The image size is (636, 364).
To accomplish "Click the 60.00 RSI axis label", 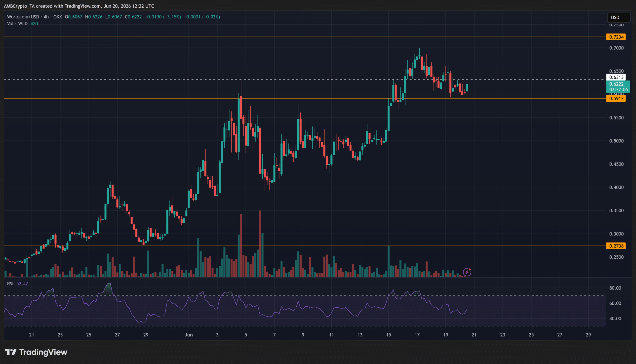I will click(615, 303).
